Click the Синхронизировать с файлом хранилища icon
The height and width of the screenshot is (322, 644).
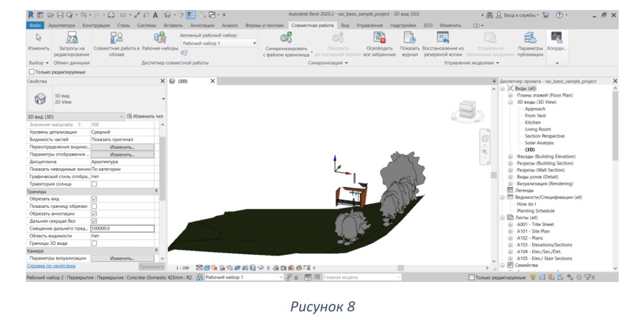tap(286, 38)
